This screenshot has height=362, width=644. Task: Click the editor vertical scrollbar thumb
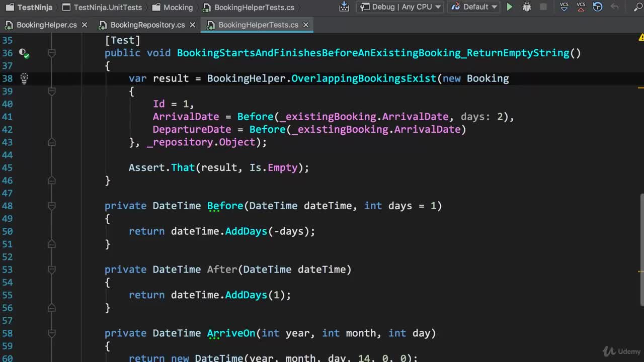coord(641,249)
